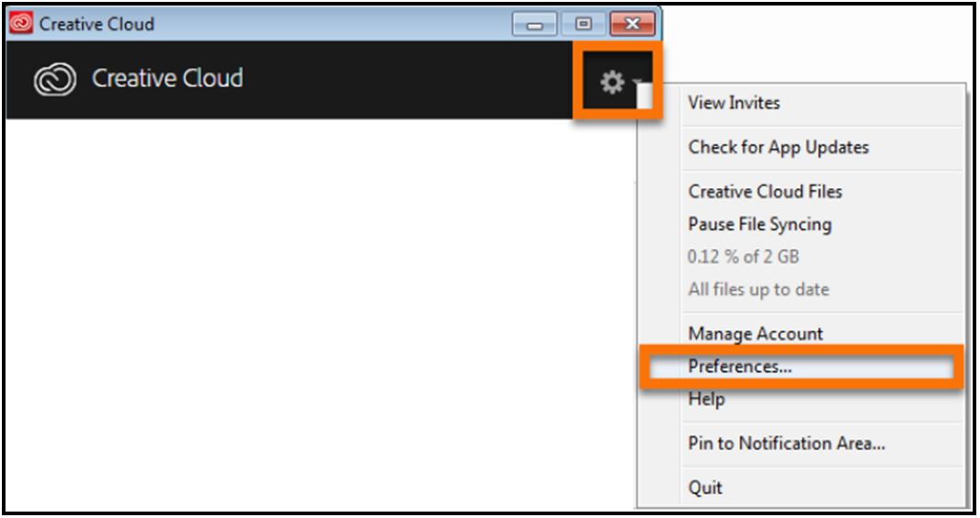980x518 pixels.
Task: Quit Creative Cloud via the menu
Action: [x=705, y=487]
